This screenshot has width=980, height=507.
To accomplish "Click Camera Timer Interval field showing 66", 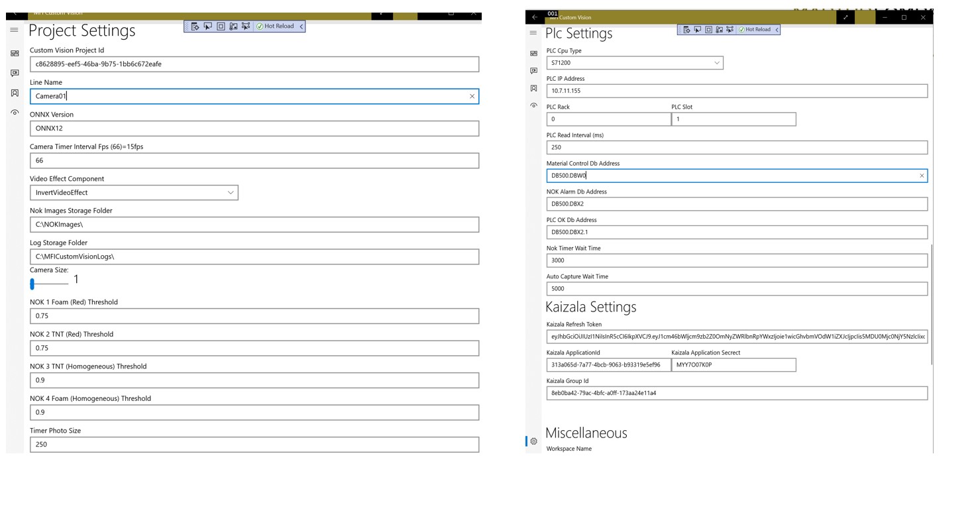I will tap(254, 160).
